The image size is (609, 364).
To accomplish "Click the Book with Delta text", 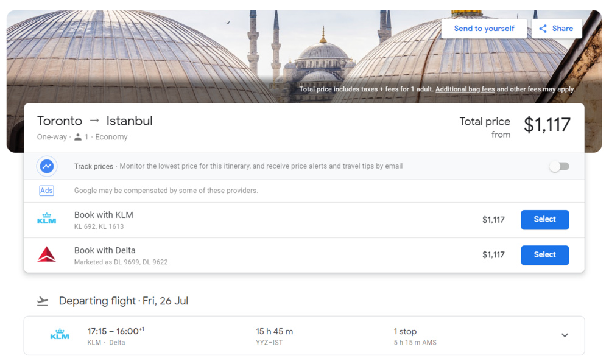I will (105, 250).
